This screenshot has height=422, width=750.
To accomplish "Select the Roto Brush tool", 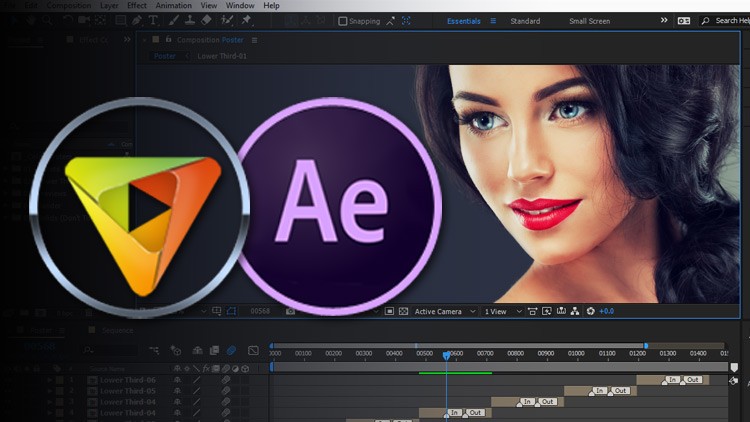I will click(227, 20).
